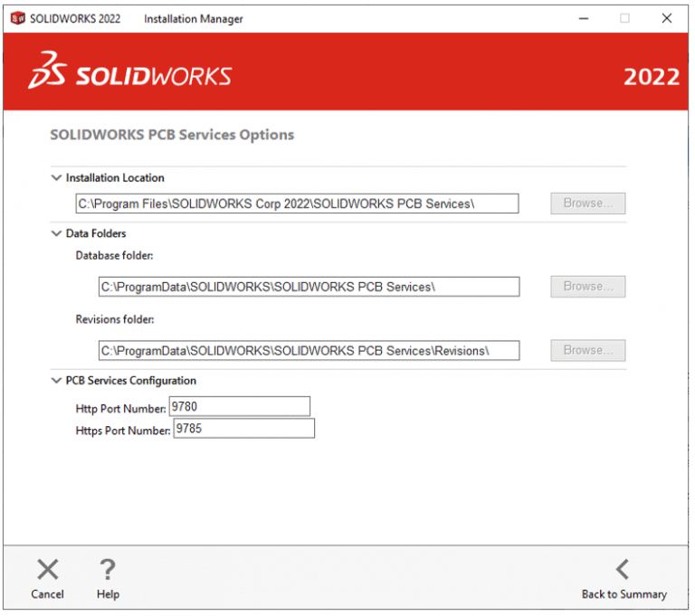Collapse the Installation Location section
The width and height of the screenshot is (695, 616).
(x=56, y=177)
